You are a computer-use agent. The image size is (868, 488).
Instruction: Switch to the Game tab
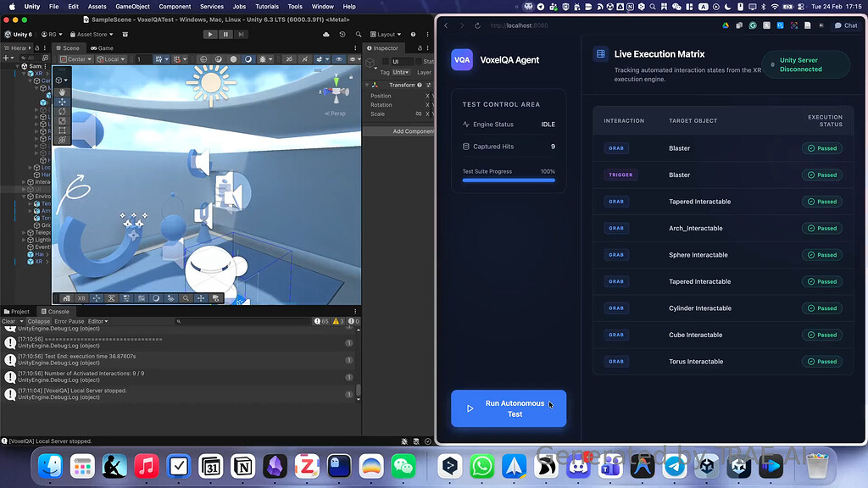tap(102, 48)
